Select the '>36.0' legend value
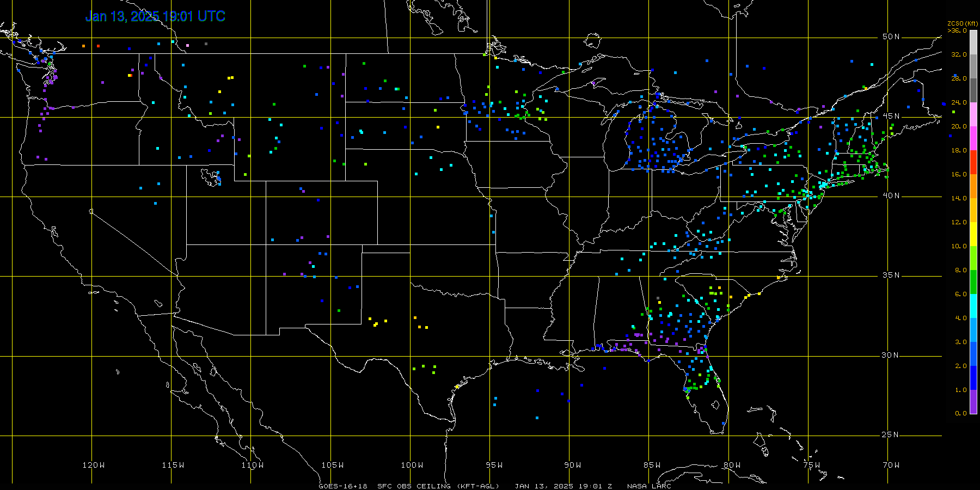This screenshot has width=980, height=490. (x=957, y=30)
